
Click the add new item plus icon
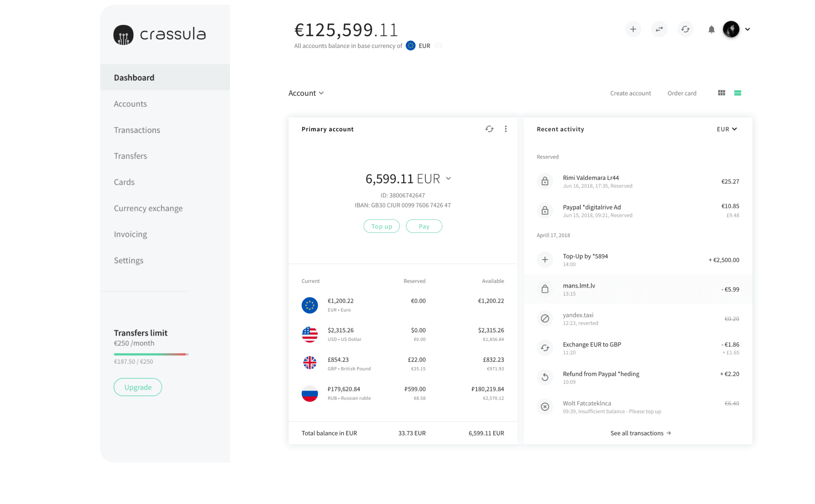(x=633, y=29)
